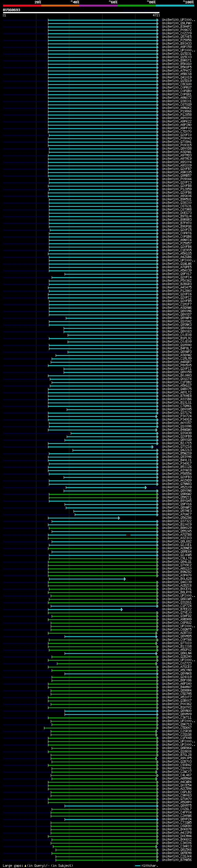Select label UniRef100_C4L467
Image resolution: width=197 pixels, height=868 pixels.
[177, 775]
